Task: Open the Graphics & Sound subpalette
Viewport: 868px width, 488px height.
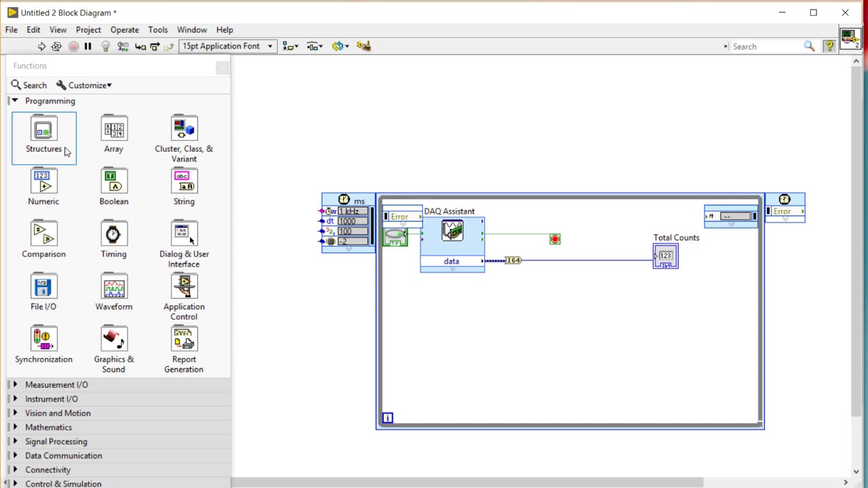Action: click(114, 350)
